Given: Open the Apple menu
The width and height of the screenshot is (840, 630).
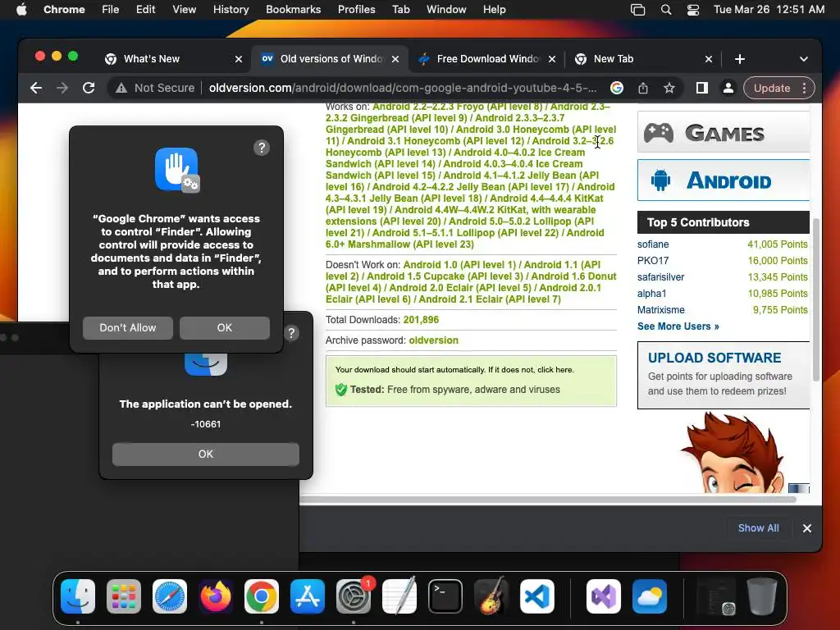Looking at the screenshot, I should (21, 9).
